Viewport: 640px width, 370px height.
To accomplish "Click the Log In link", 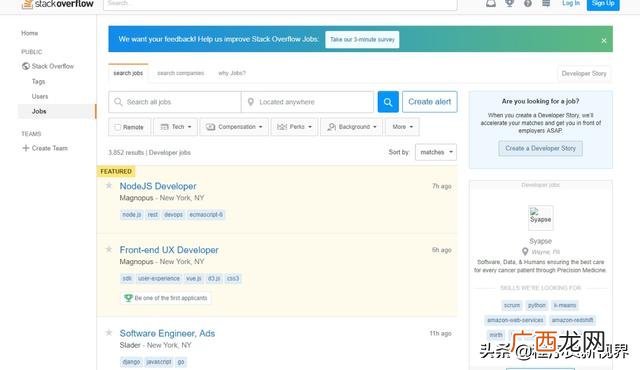I will coord(571,3).
